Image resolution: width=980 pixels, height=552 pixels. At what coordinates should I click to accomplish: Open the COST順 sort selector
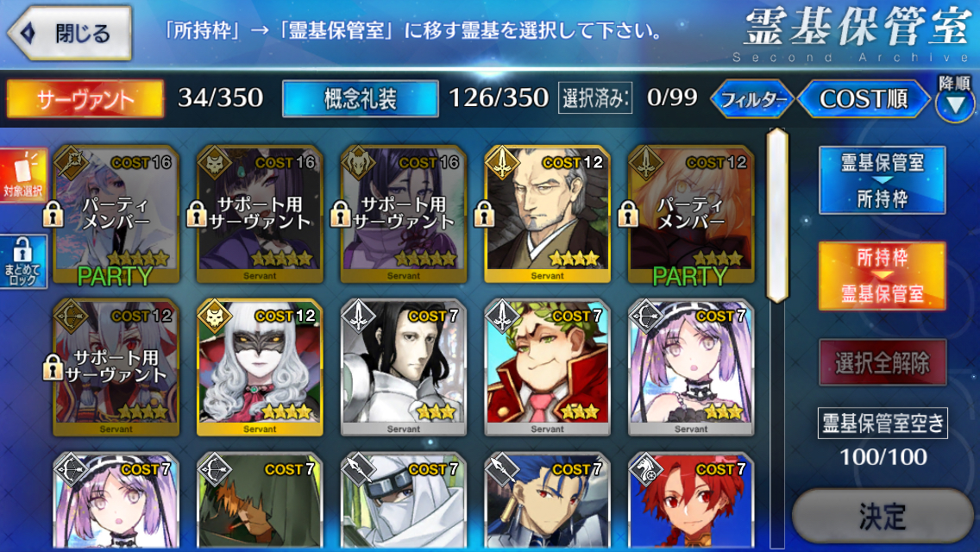tap(864, 99)
